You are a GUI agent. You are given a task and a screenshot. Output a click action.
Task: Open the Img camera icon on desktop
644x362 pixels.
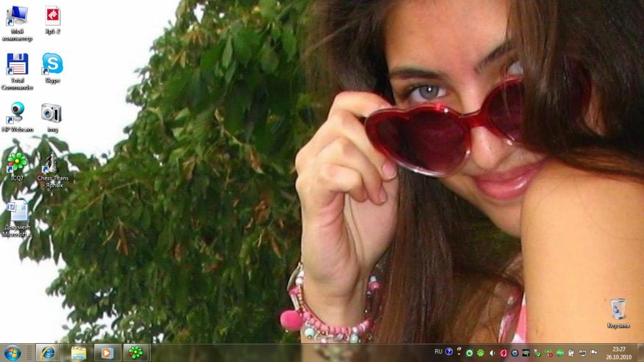tap(52, 114)
